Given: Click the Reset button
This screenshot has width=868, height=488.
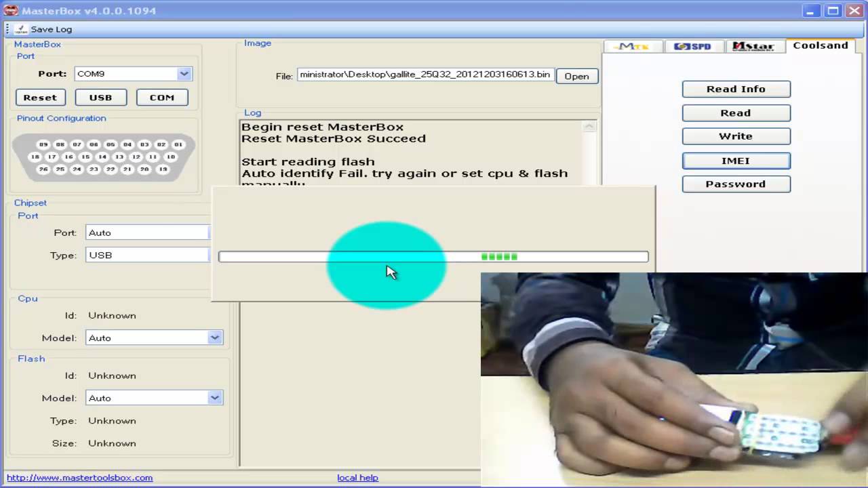Looking at the screenshot, I should tap(40, 98).
